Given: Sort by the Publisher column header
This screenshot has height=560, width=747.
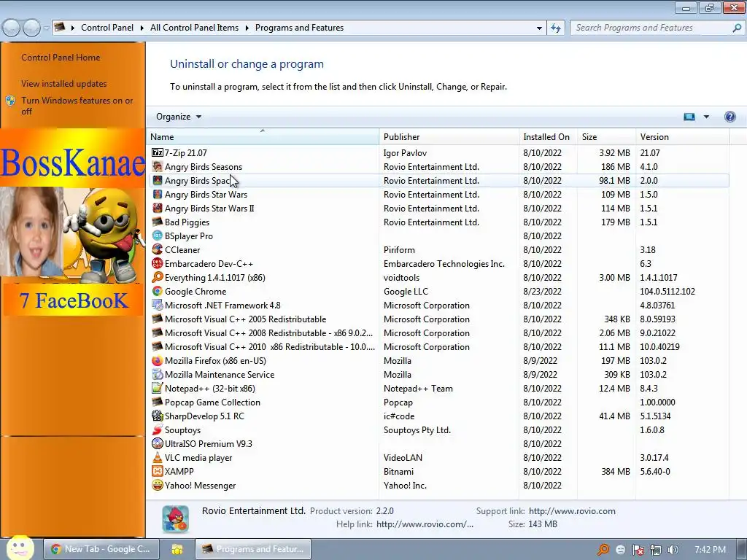Looking at the screenshot, I should coord(449,136).
